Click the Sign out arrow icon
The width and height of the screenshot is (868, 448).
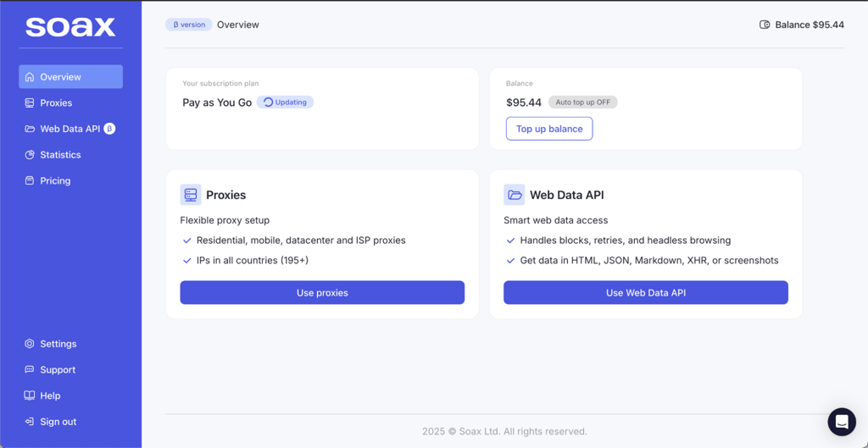coord(30,422)
